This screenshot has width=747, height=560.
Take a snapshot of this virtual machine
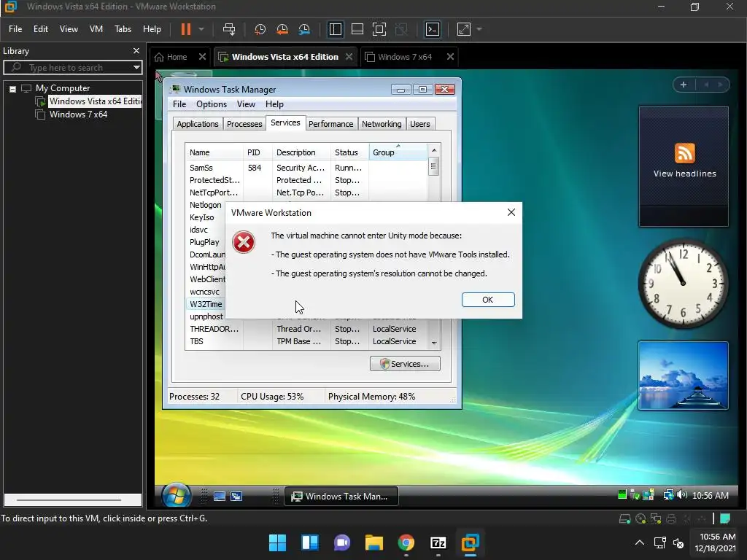[260, 29]
